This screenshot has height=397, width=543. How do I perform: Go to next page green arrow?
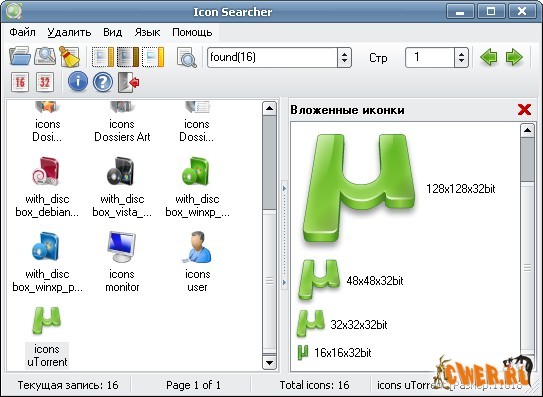[x=514, y=57]
